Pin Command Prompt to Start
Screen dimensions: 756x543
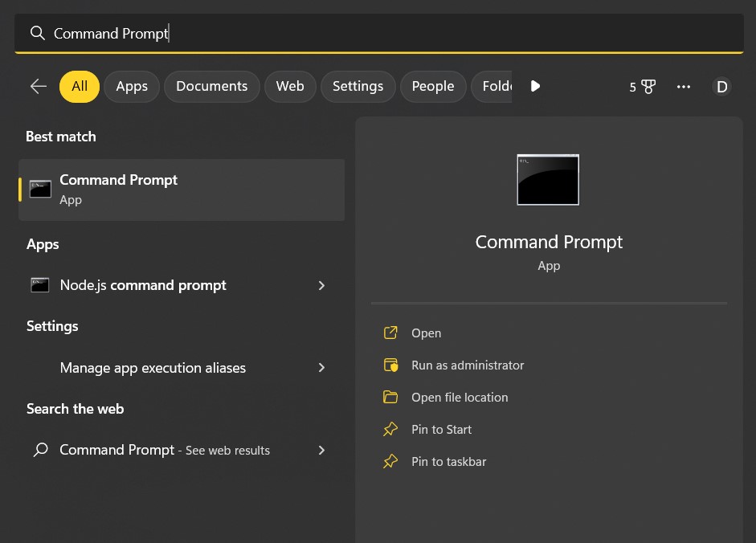(x=440, y=429)
